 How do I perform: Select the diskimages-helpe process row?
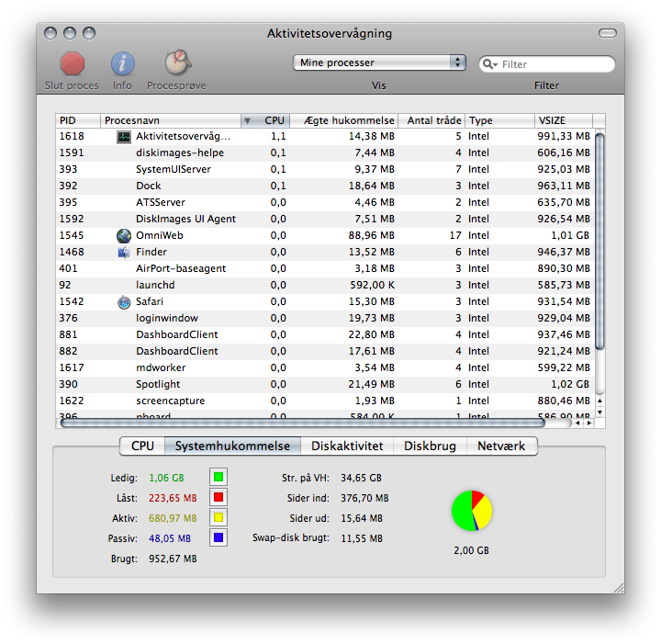pos(325,153)
